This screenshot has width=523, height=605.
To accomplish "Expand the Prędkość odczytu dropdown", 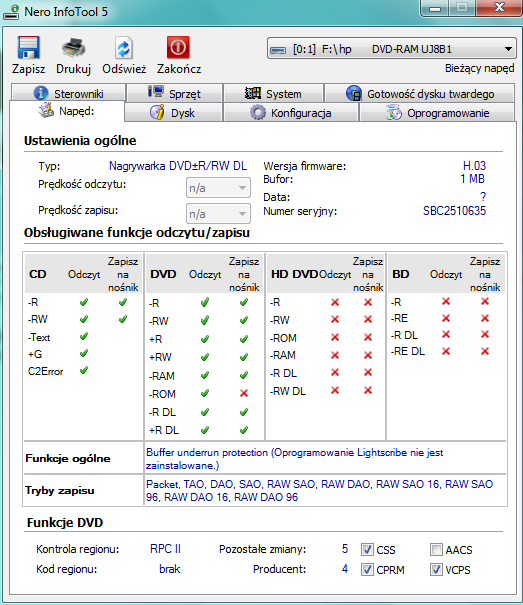I will pos(218,188).
